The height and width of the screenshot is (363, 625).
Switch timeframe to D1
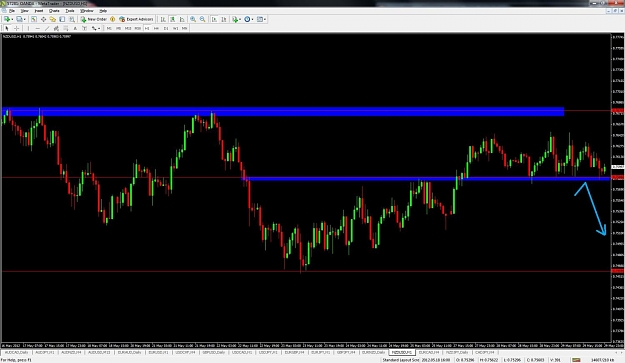click(166, 28)
